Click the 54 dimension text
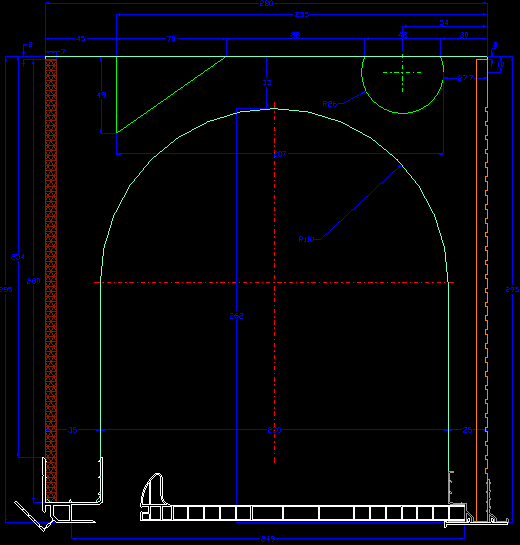The width and height of the screenshot is (520, 545). pyautogui.click(x=444, y=23)
